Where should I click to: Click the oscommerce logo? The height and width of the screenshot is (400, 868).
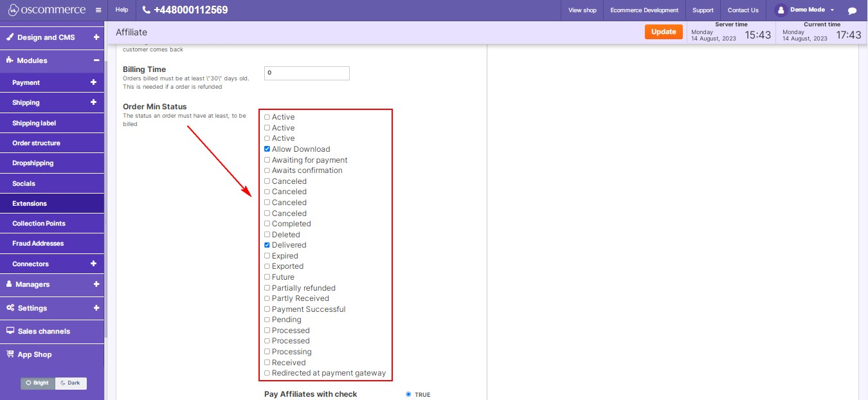tap(48, 10)
